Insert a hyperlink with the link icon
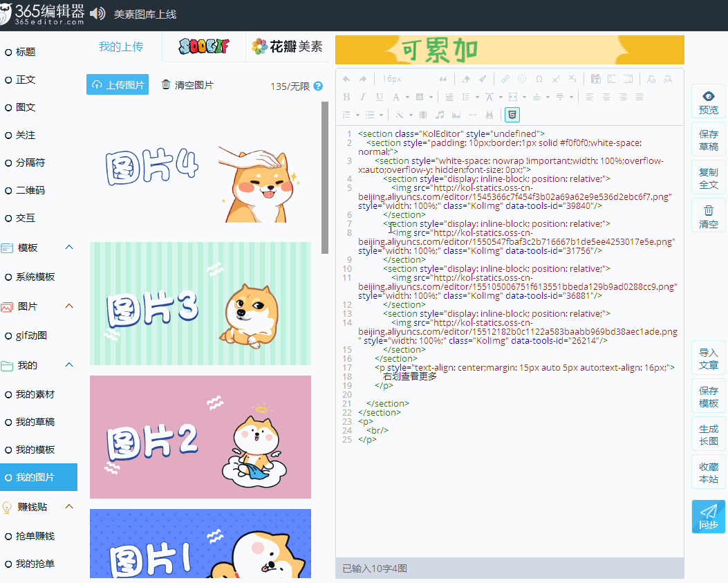Image resolution: width=728 pixels, height=583 pixels. click(505, 79)
